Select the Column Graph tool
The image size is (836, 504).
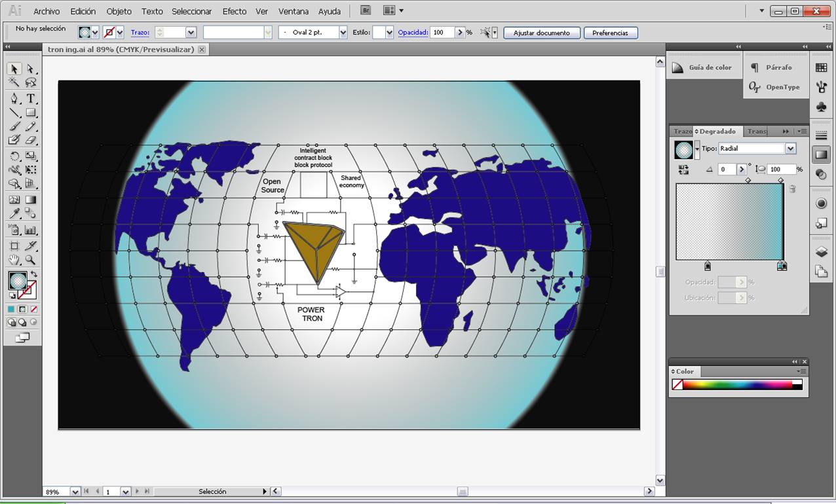(30, 230)
